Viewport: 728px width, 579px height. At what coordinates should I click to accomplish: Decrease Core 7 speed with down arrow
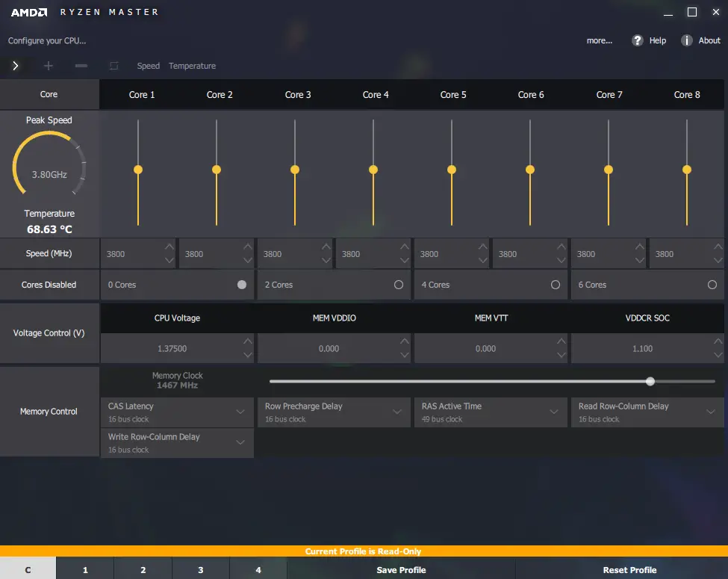(640, 260)
